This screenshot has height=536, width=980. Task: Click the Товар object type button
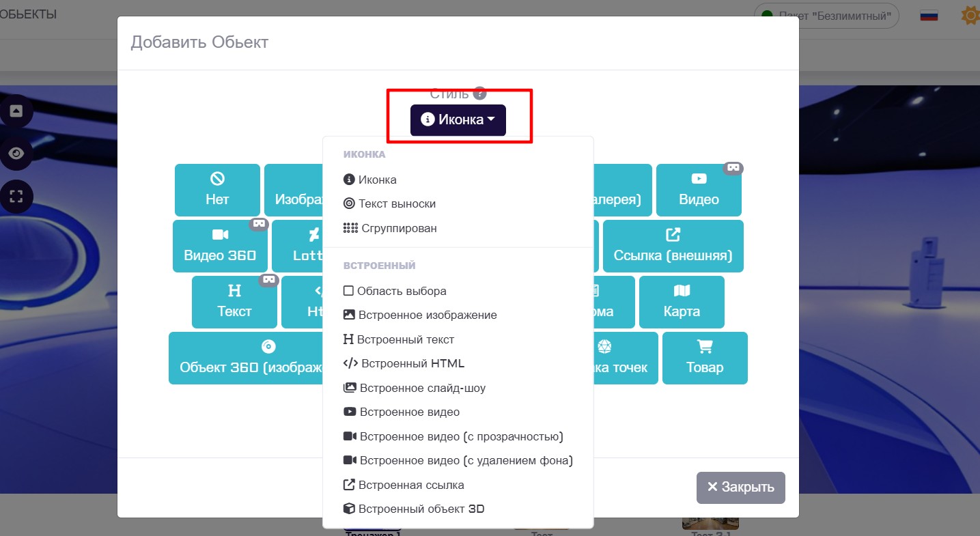coord(705,358)
